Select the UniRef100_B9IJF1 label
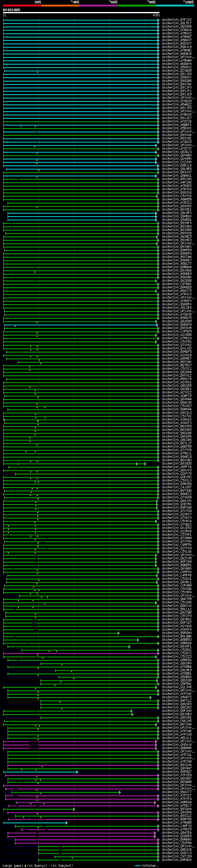197x868 pixels. pyautogui.click(x=176, y=91)
